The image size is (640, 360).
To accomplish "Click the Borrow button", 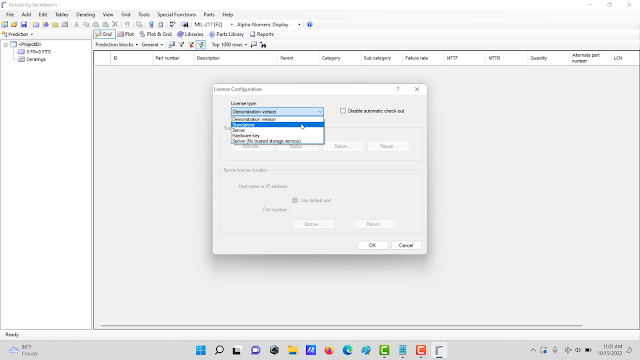I will [x=313, y=224].
